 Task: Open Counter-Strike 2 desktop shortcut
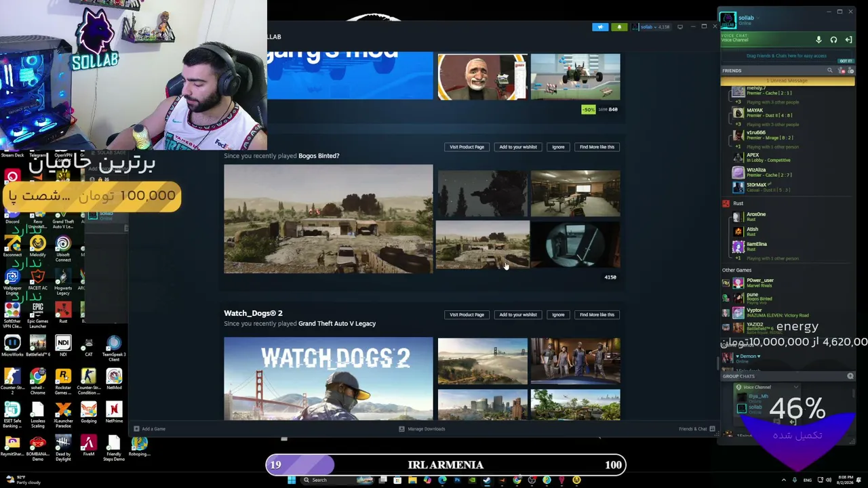pos(12,382)
